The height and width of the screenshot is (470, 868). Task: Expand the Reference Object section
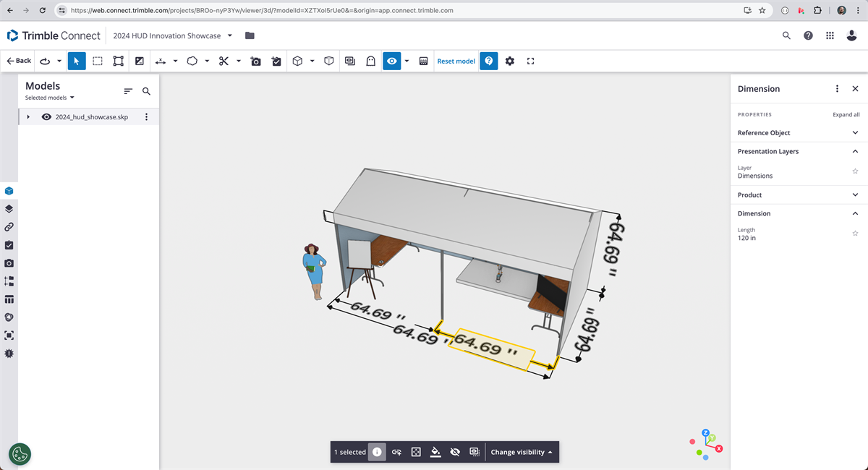(855, 132)
